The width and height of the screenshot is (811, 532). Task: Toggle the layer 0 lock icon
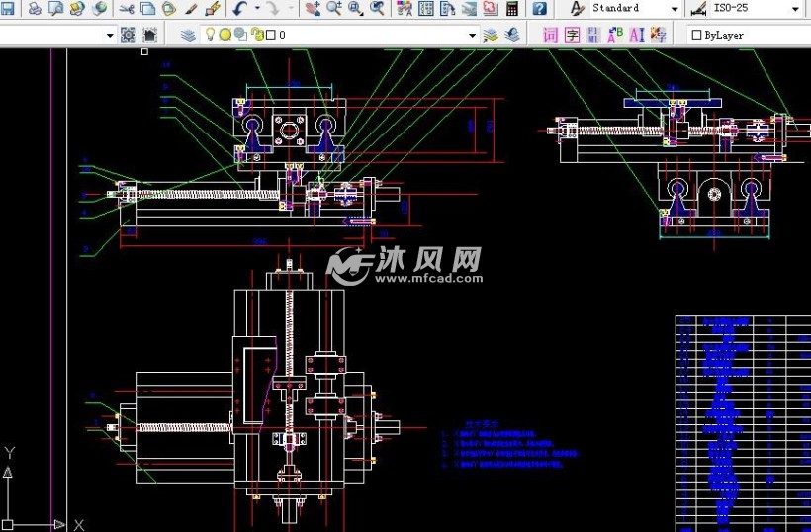point(256,35)
